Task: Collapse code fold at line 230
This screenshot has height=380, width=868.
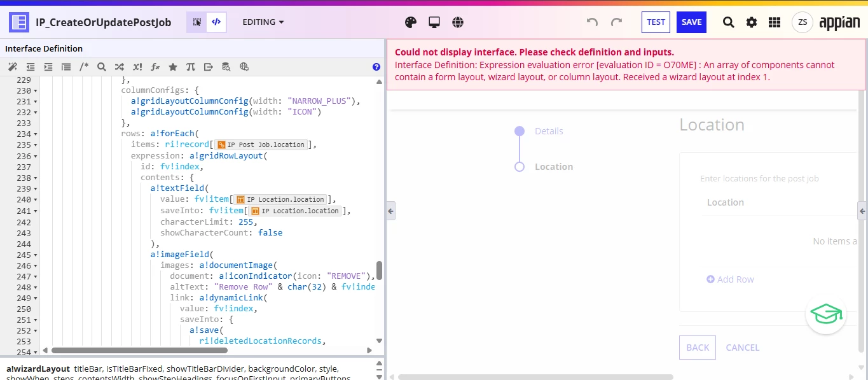Action: [35, 91]
